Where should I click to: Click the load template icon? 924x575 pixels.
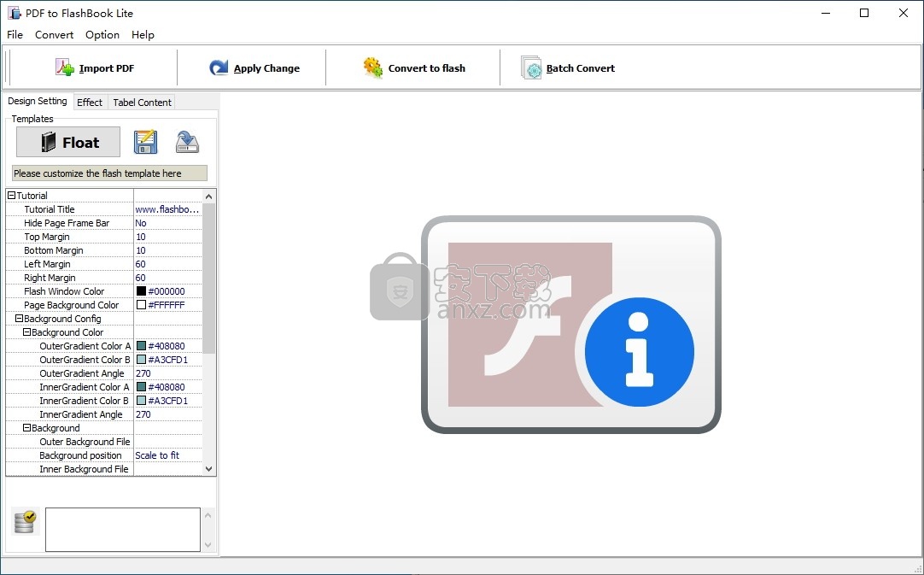[187, 142]
